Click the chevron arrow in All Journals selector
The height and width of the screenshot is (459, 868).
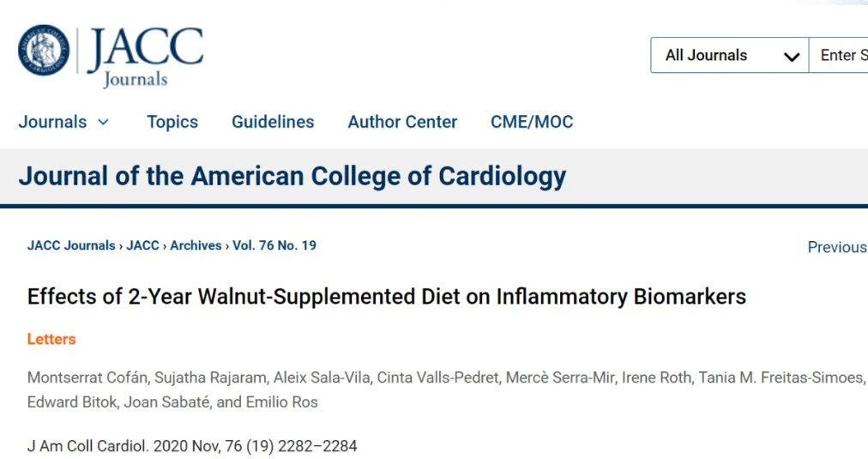[x=792, y=56]
